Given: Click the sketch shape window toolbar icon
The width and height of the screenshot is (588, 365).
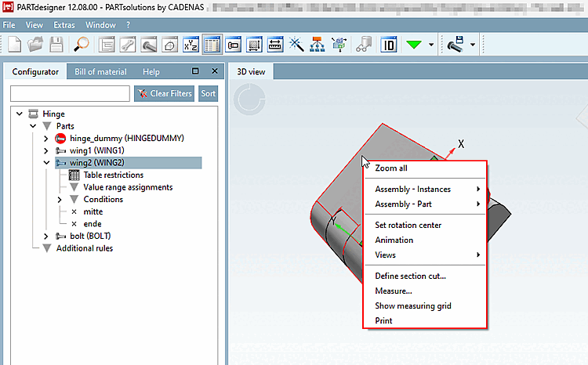Looking at the screenshot, I should [170, 45].
